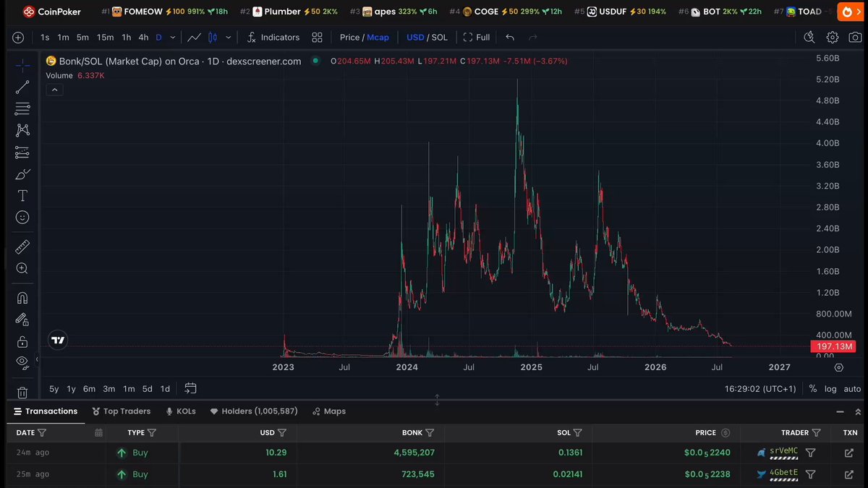Toggle the auto scale option

point(852,389)
